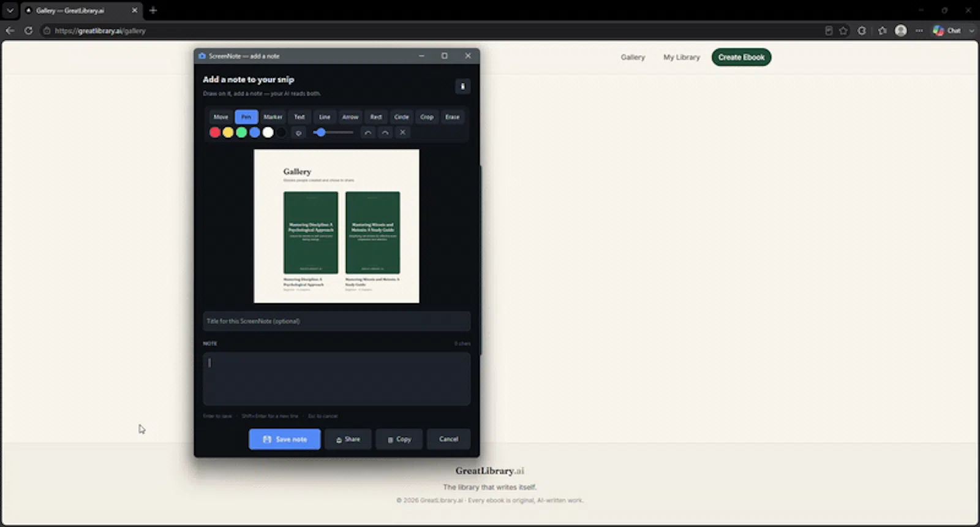
Task: Open the custom color picker icon
Action: click(298, 132)
